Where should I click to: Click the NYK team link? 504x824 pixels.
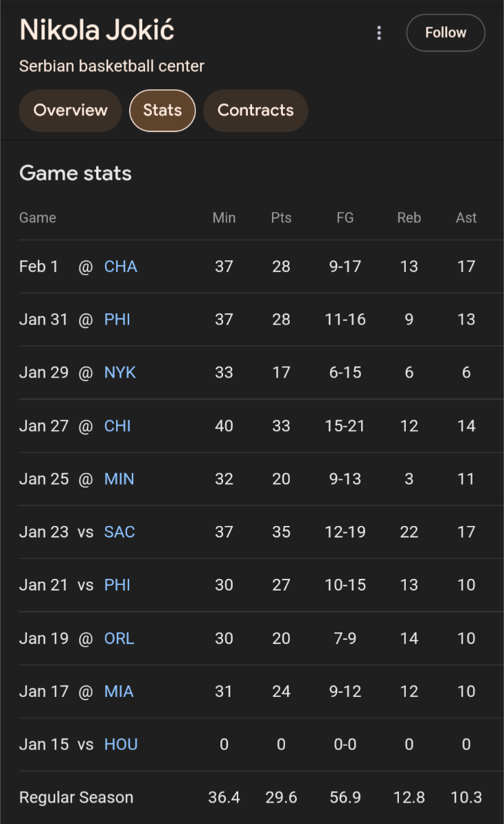[120, 372]
